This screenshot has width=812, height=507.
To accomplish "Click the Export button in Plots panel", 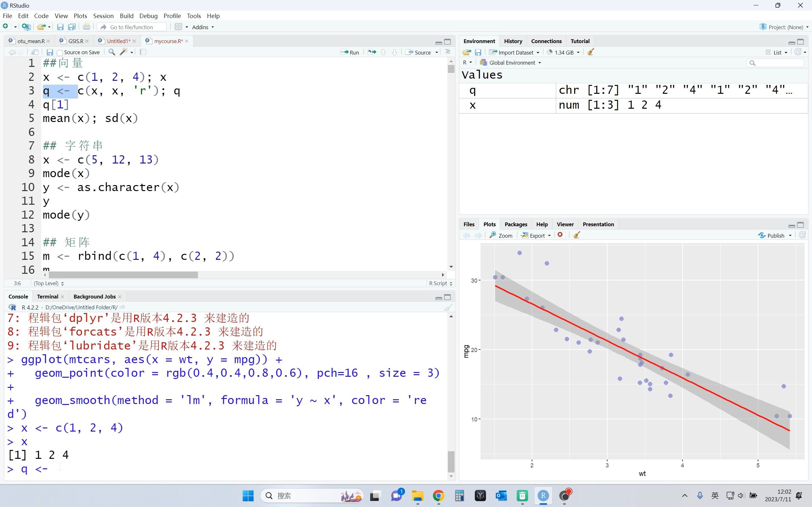I will 534,235.
